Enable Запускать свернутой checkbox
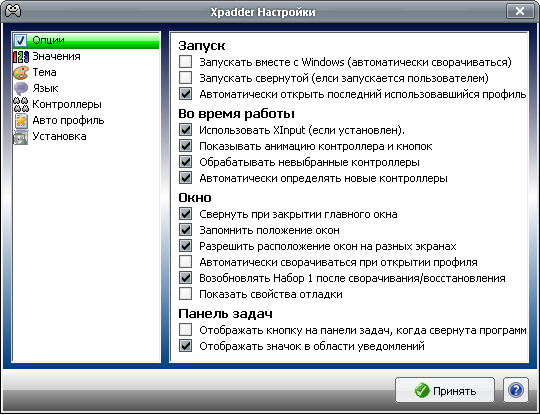This screenshot has width=540, height=415. pyautogui.click(x=186, y=78)
